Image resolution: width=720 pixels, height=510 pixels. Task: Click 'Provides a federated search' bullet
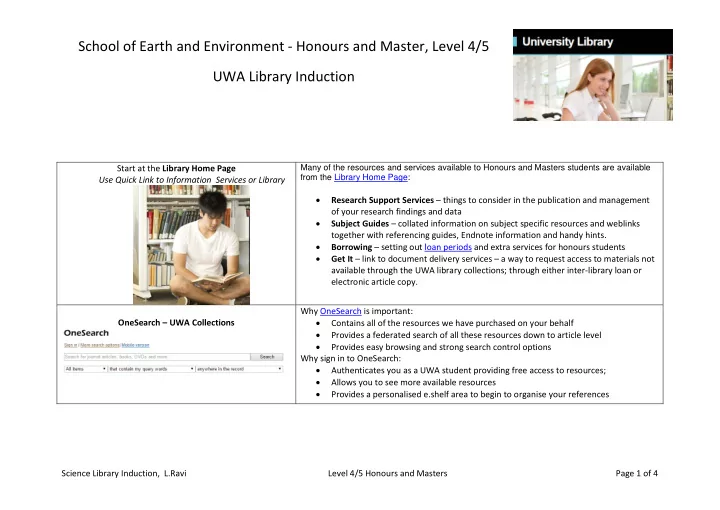[x=466, y=335]
